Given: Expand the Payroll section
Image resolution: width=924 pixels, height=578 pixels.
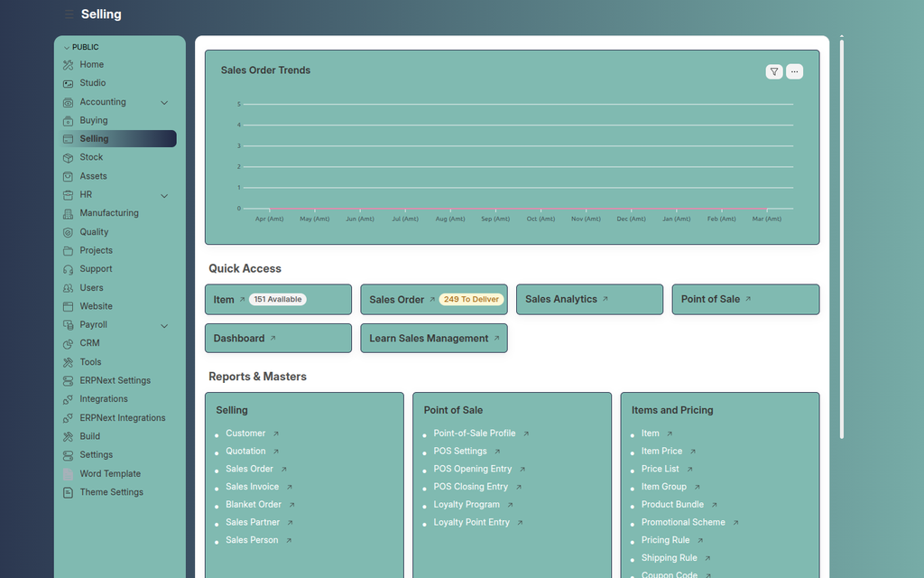Looking at the screenshot, I should click(164, 325).
